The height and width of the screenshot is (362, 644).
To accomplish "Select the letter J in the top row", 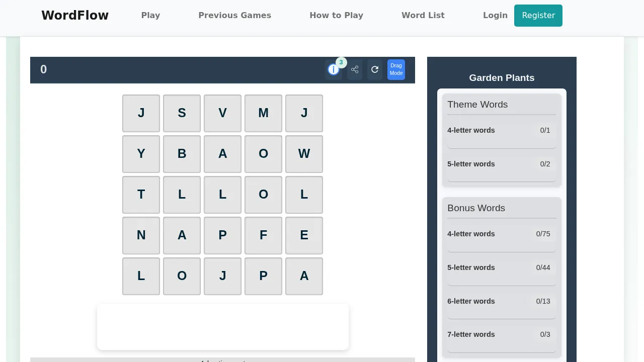I will point(141,113).
